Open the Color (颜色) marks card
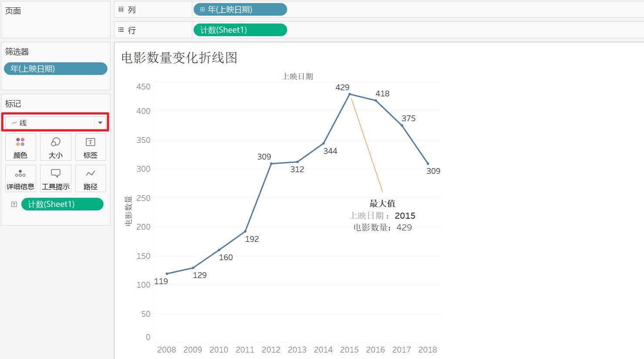This screenshot has height=359, width=644. [x=20, y=147]
